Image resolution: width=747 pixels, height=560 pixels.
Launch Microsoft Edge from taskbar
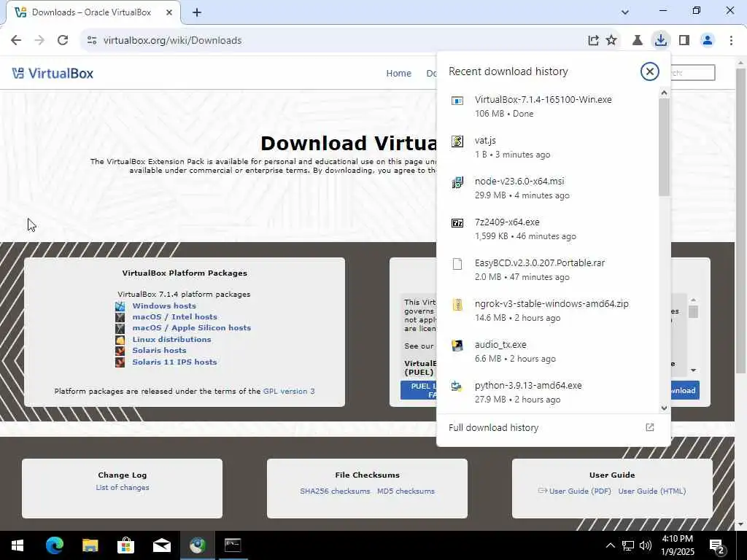54,545
